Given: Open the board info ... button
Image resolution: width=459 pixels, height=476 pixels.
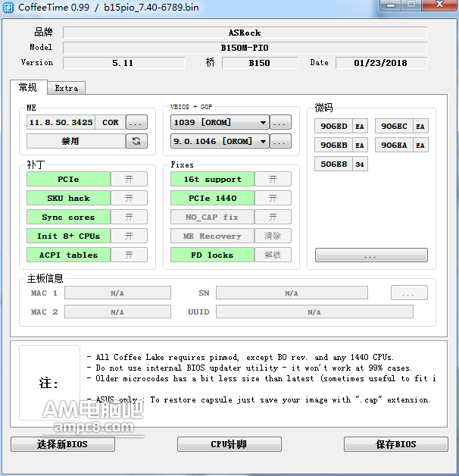Looking at the screenshot, I should [x=409, y=293].
